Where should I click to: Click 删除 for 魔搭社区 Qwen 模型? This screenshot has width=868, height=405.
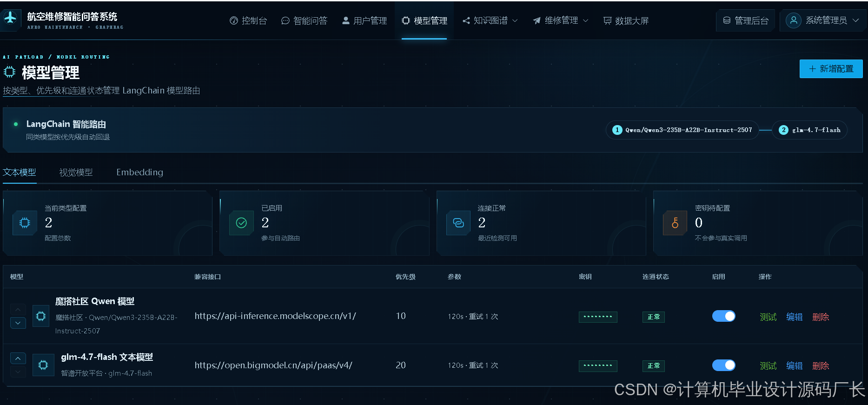pos(821,317)
